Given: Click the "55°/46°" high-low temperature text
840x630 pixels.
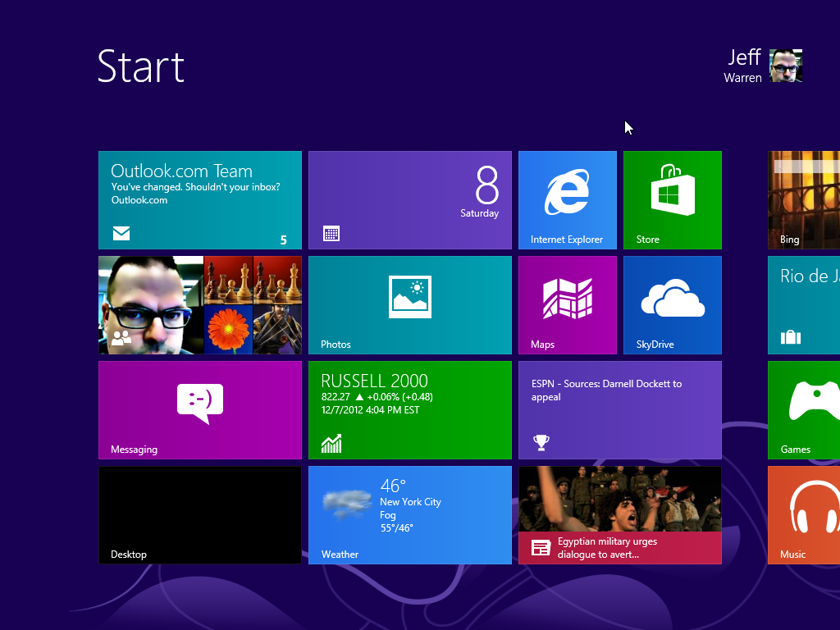Looking at the screenshot, I should [x=396, y=527].
